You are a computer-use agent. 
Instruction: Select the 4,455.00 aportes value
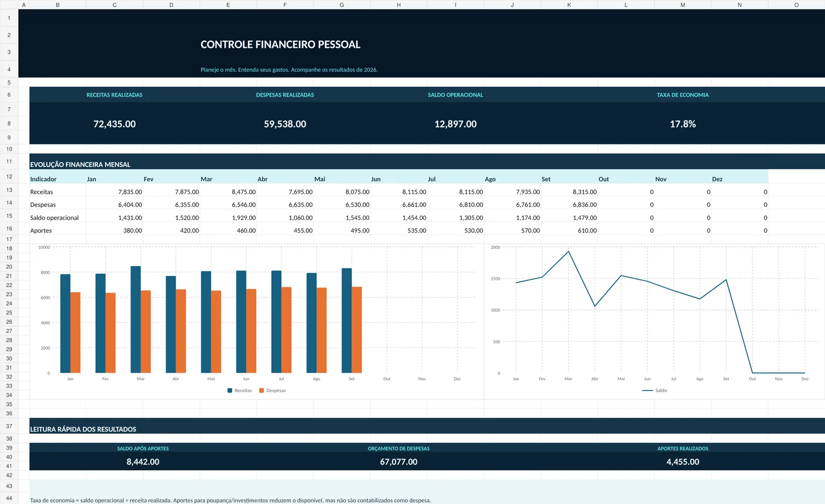tap(683, 462)
